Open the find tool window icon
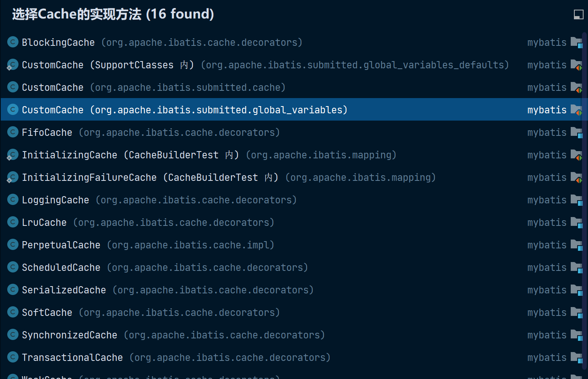This screenshot has width=588, height=379. tap(578, 15)
